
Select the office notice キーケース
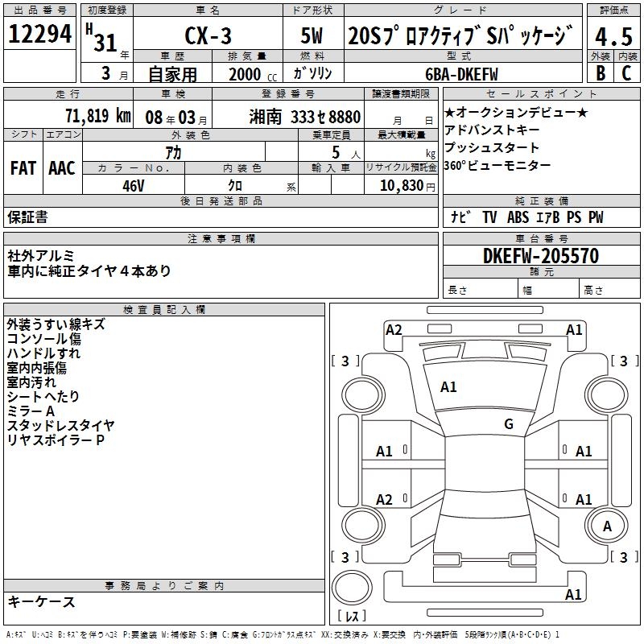41,602
